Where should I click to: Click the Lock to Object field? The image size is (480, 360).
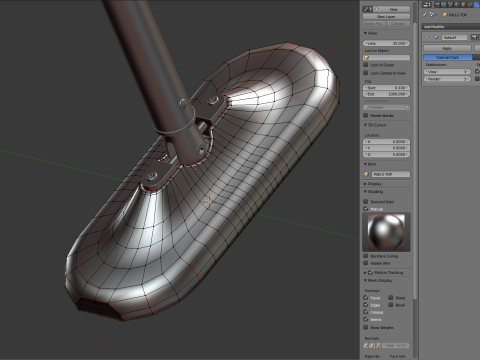coord(386,58)
